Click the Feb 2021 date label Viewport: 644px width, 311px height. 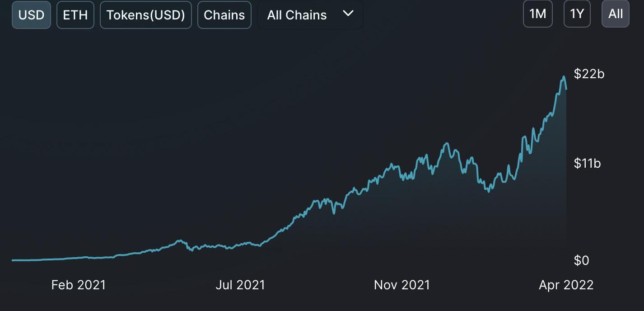click(x=78, y=285)
